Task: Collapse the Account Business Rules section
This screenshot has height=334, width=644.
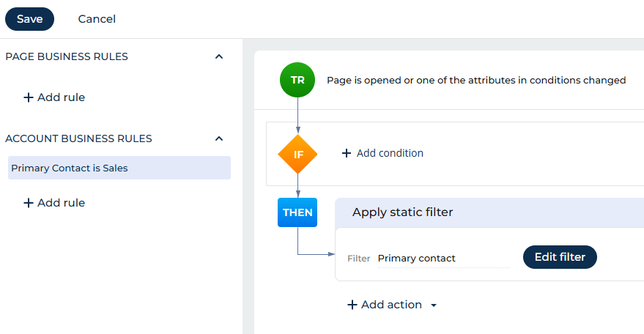Action: pyautogui.click(x=218, y=138)
